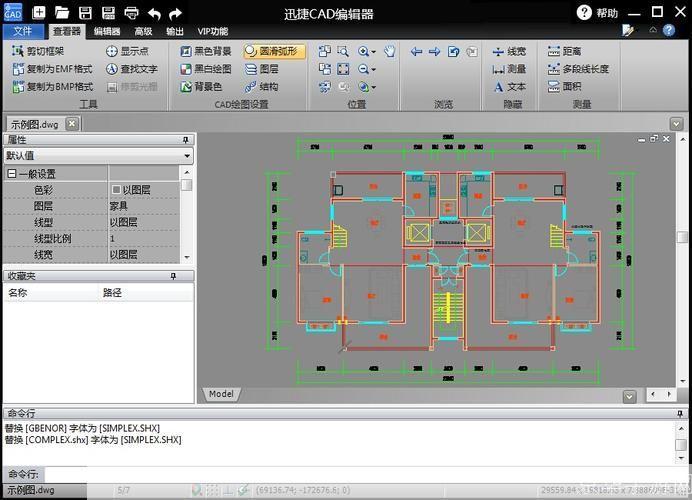Open layout list dropdown near Model tab
This screenshot has height=500, width=692.
(630, 396)
